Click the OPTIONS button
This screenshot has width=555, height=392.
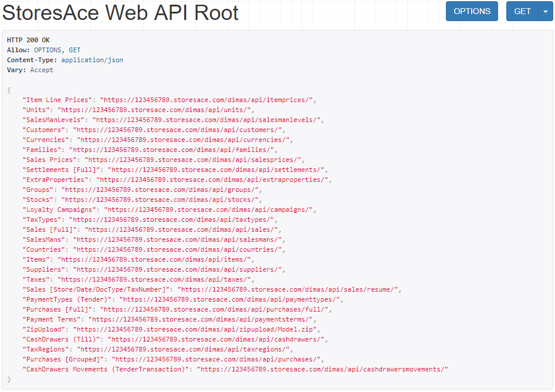click(472, 11)
